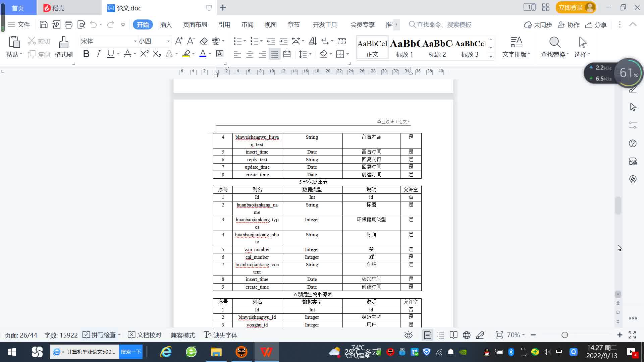This screenshot has height=362, width=644.
Task: Apply Subscript formatting
Action: [157, 54]
